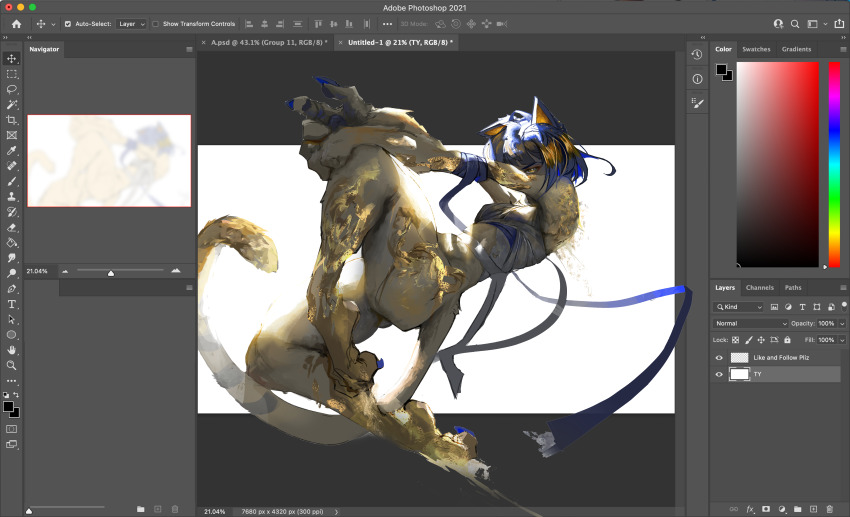Open the blend mode Normal dropdown
This screenshot has height=517, width=850.
click(x=751, y=324)
